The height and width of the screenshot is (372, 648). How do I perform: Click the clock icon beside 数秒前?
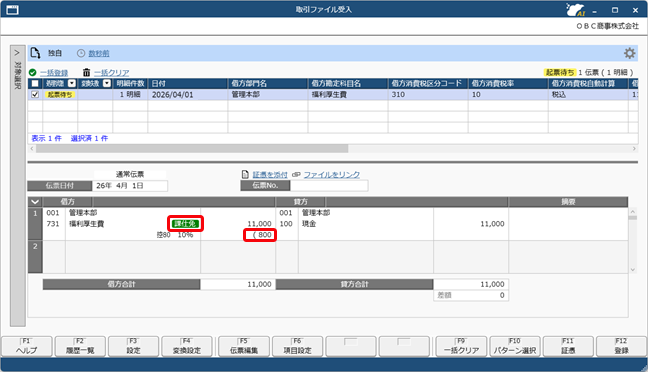[x=81, y=53]
